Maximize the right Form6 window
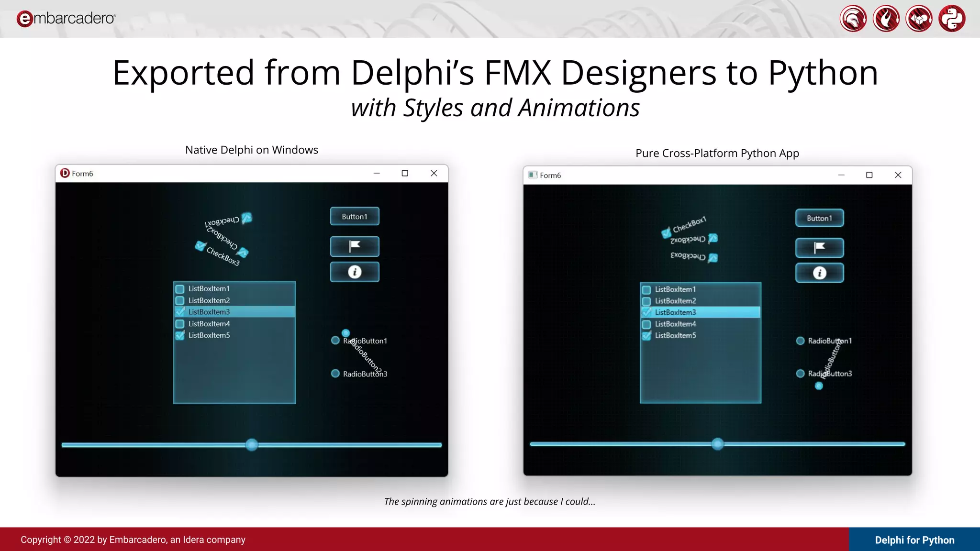Image resolution: width=980 pixels, height=551 pixels. [x=869, y=175]
